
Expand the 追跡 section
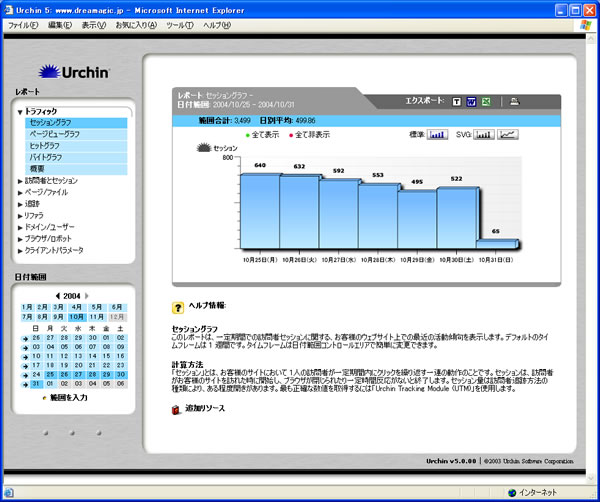pyautogui.click(x=20, y=204)
